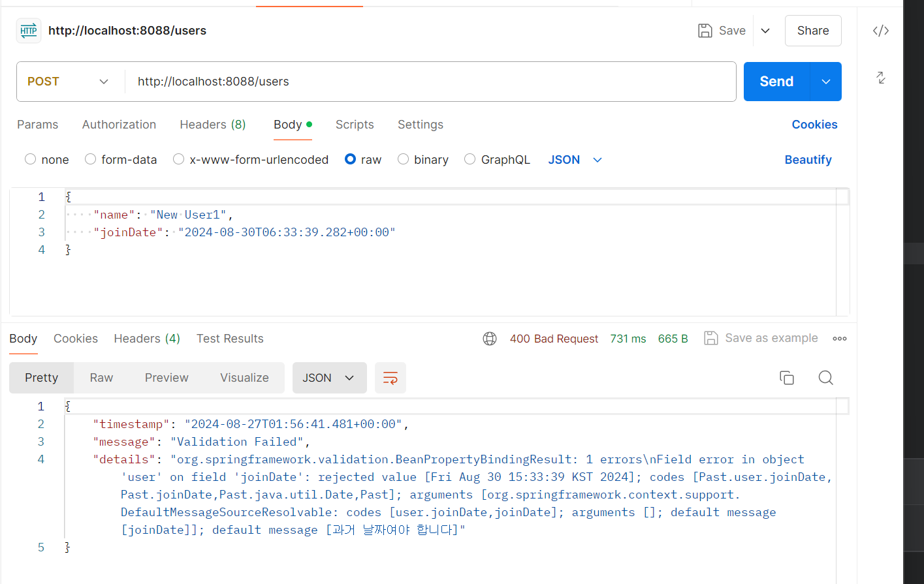Select the GraphQL body type
924x584 pixels.
click(470, 159)
